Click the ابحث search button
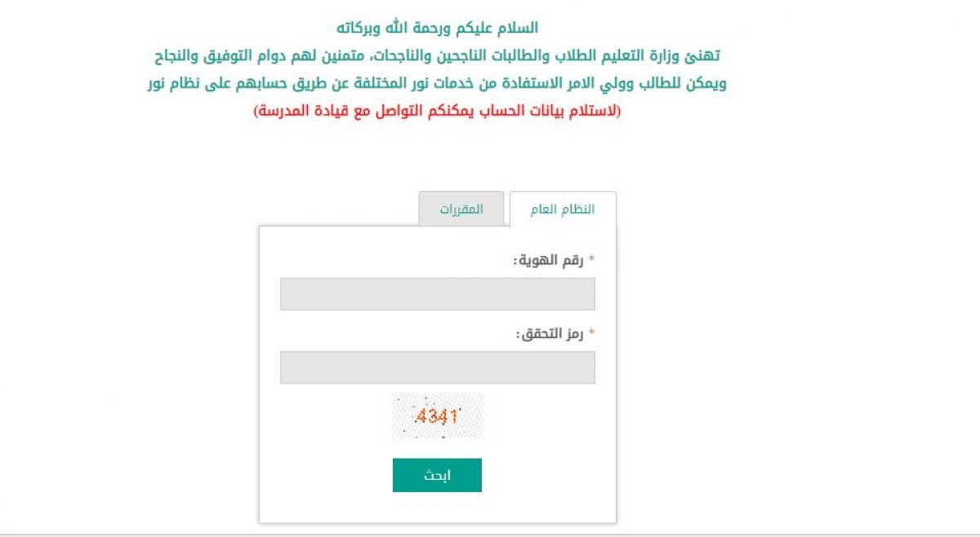Image resolution: width=980 pixels, height=537 pixels. [x=437, y=475]
